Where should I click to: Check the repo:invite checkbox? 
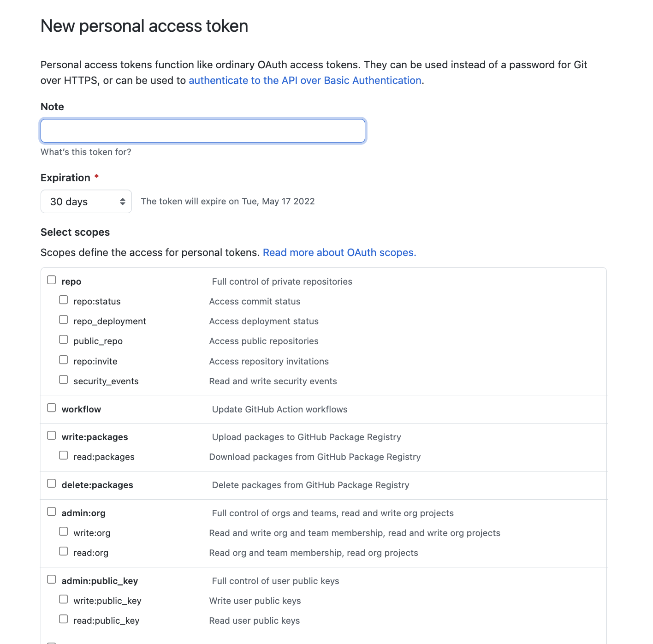click(64, 360)
